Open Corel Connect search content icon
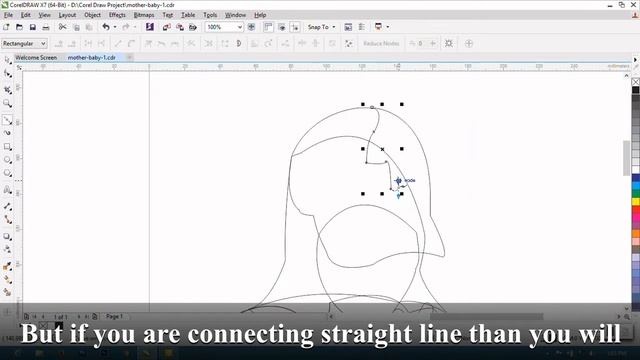The image size is (640, 360). 150,27
